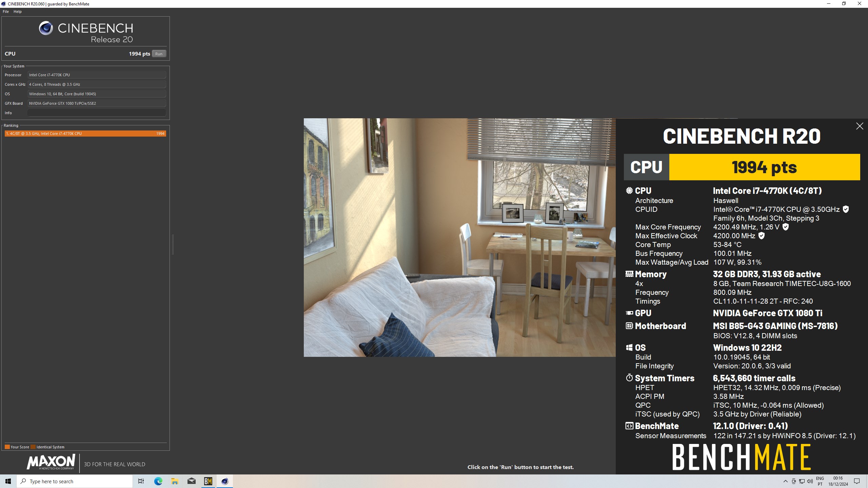Open the Windows Start menu
This screenshot has width=868, height=488.
pyautogui.click(x=8, y=481)
